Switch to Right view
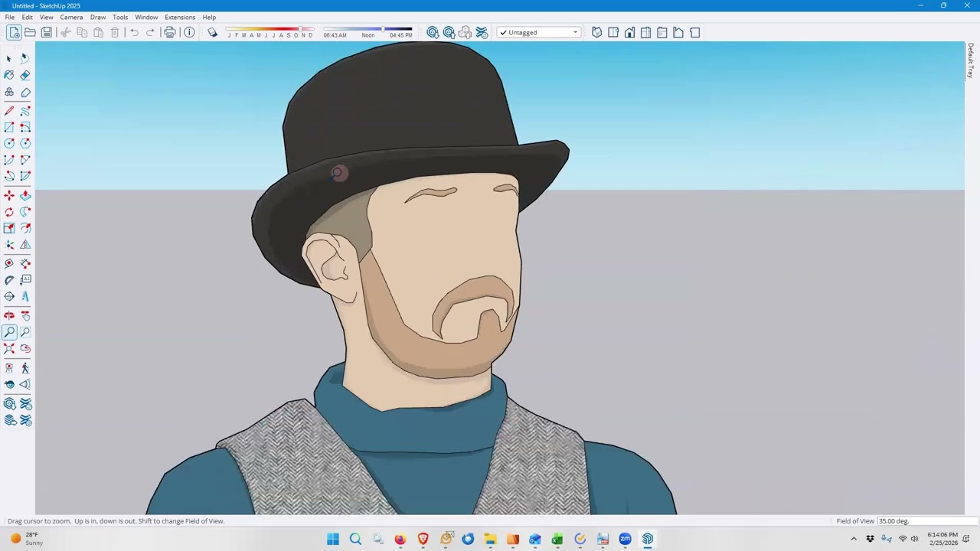The width and height of the screenshot is (980, 551). pos(645,32)
